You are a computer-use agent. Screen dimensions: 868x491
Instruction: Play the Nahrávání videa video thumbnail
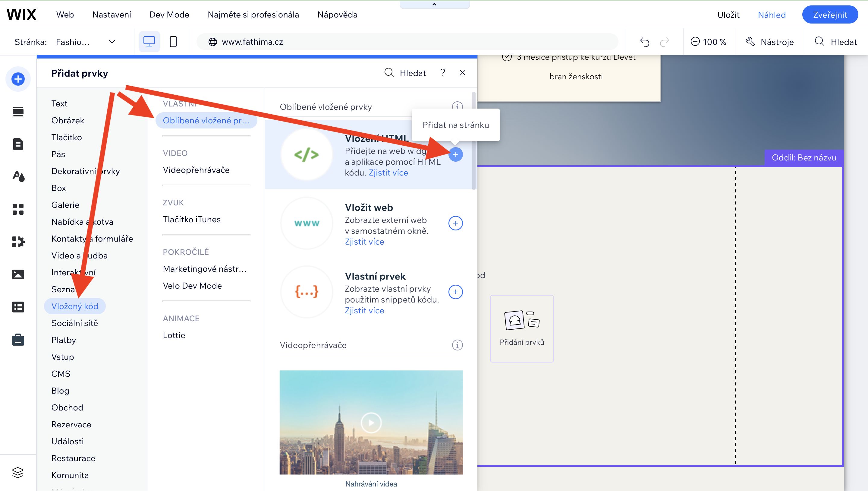(x=371, y=422)
